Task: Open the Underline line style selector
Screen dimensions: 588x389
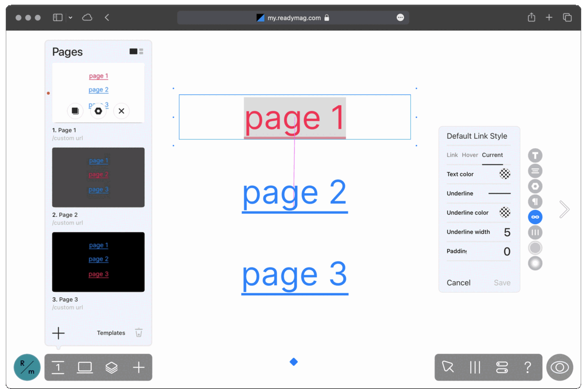Action: pos(499,193)
